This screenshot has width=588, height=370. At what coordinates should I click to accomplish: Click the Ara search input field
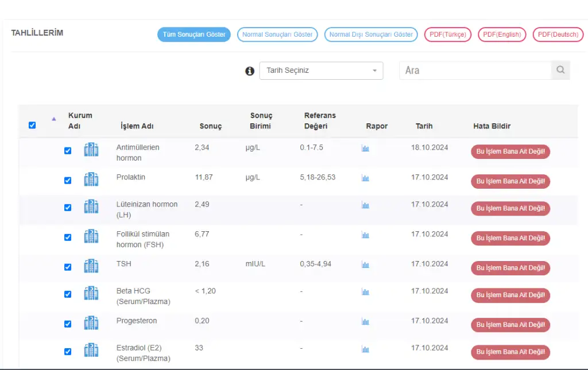475,71
